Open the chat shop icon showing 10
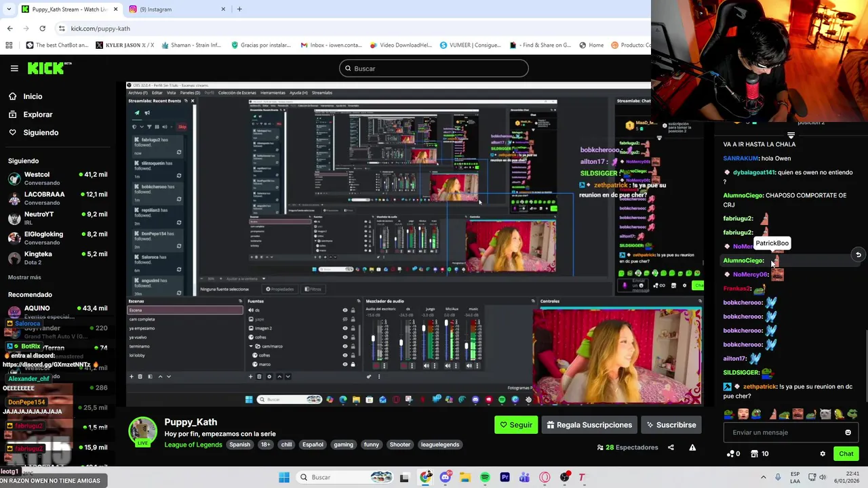 760,453
